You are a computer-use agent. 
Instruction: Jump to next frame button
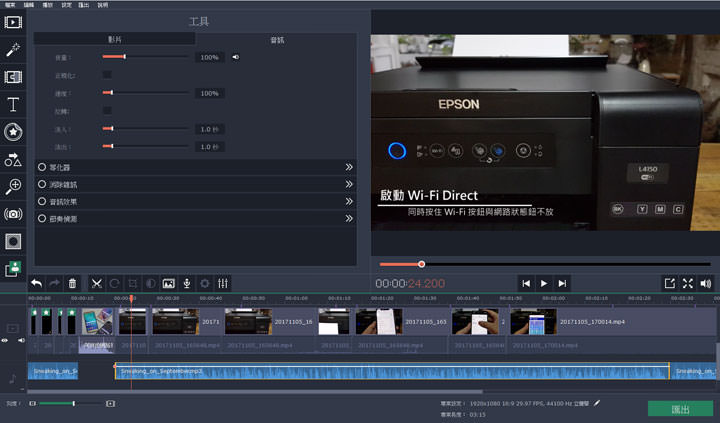[562, 283]
